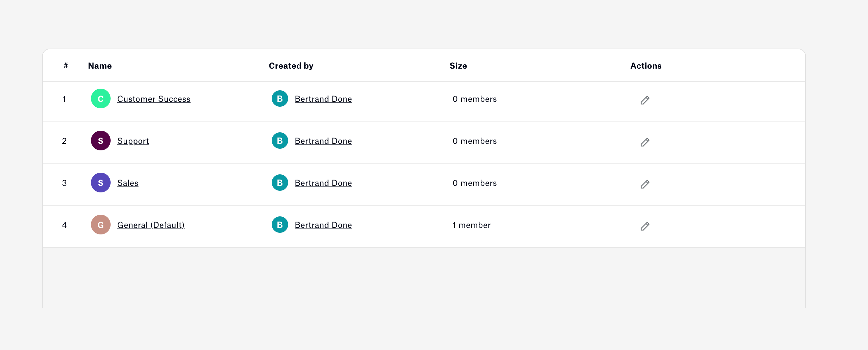
Task: Open the General (Default) team link
Action: [151, 225]
